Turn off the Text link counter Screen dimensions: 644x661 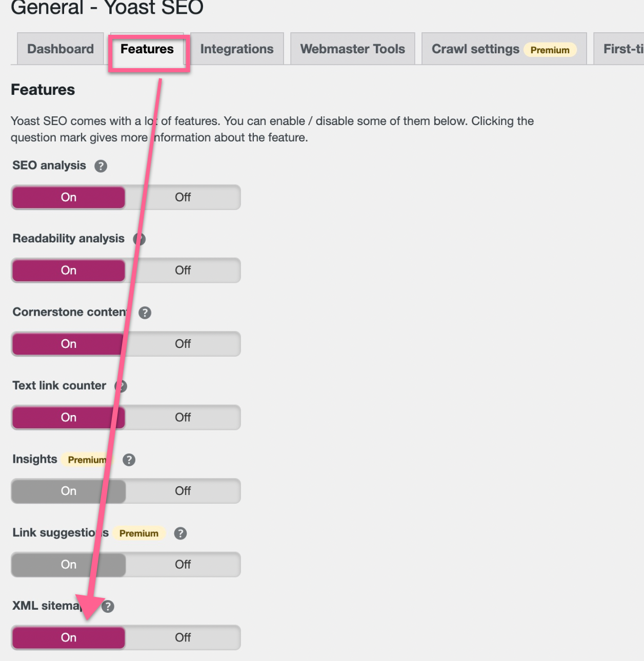[x=183, y=418]
